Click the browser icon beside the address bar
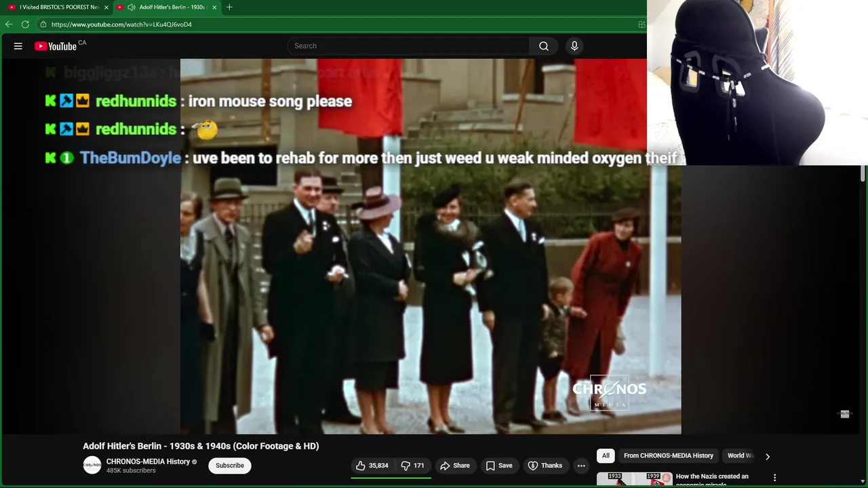Viewport: 868px width, 488px height. click(642, 24)
